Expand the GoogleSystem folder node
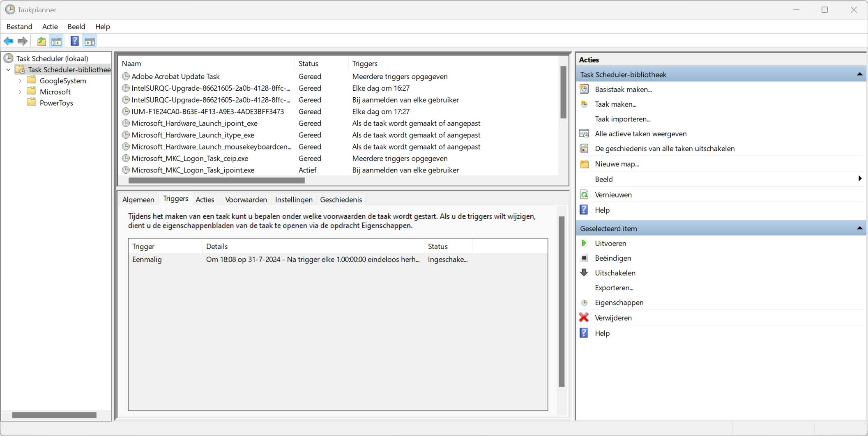Image resolution: width=868 pixels, height=436 pixels. coord(20,81)
